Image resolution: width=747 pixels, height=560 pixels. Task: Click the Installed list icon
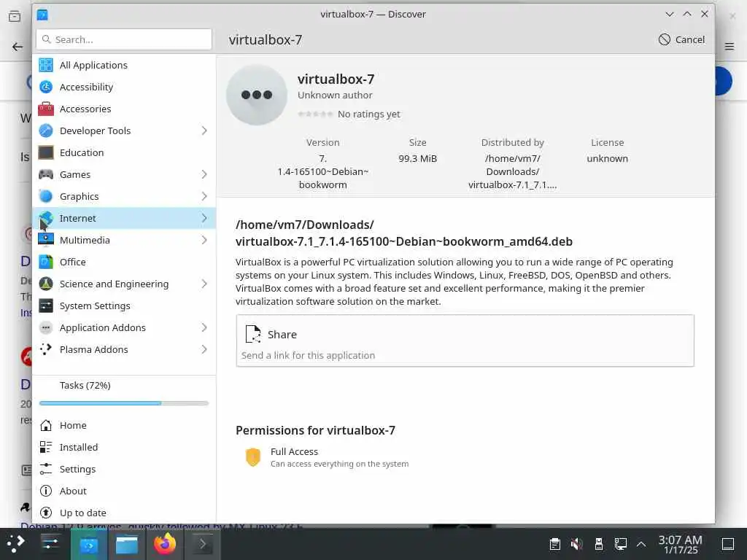point(46,447)
